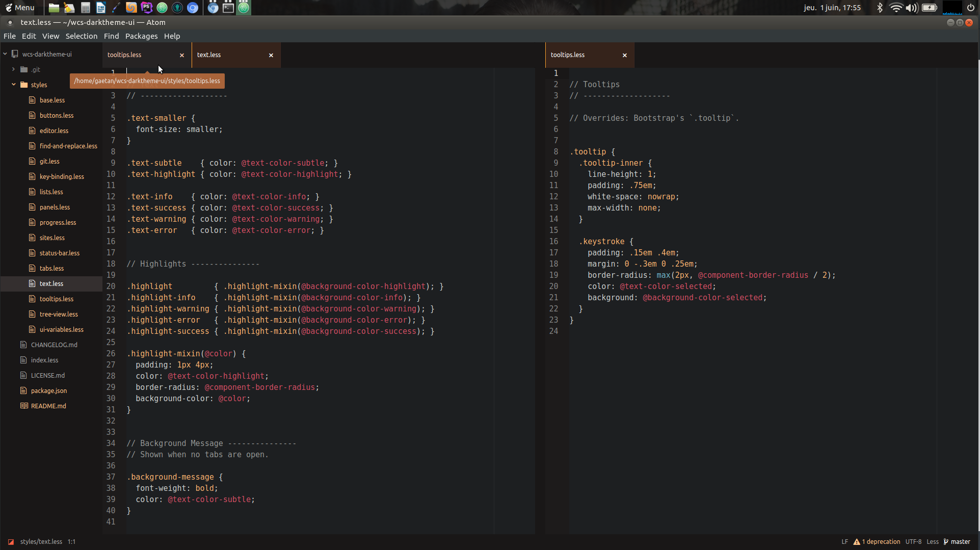Open the Help menu
This screenshot has height=550, width=980.
point(172,36)
